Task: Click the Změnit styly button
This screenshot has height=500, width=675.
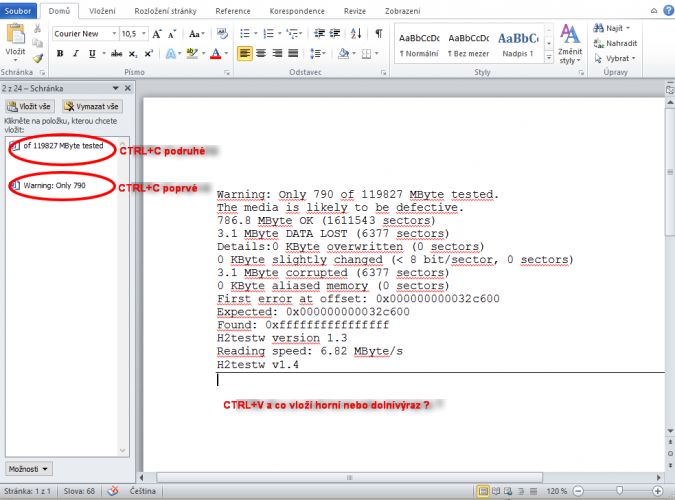Action: click(x=570, y=45)
